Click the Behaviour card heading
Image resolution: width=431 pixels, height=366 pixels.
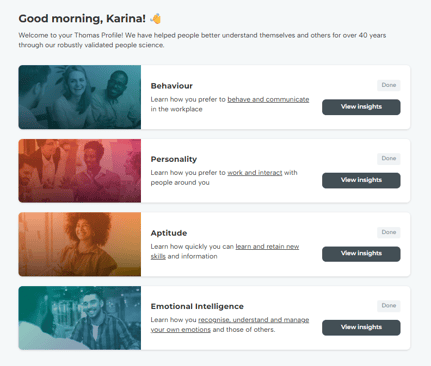click(172, 86)
